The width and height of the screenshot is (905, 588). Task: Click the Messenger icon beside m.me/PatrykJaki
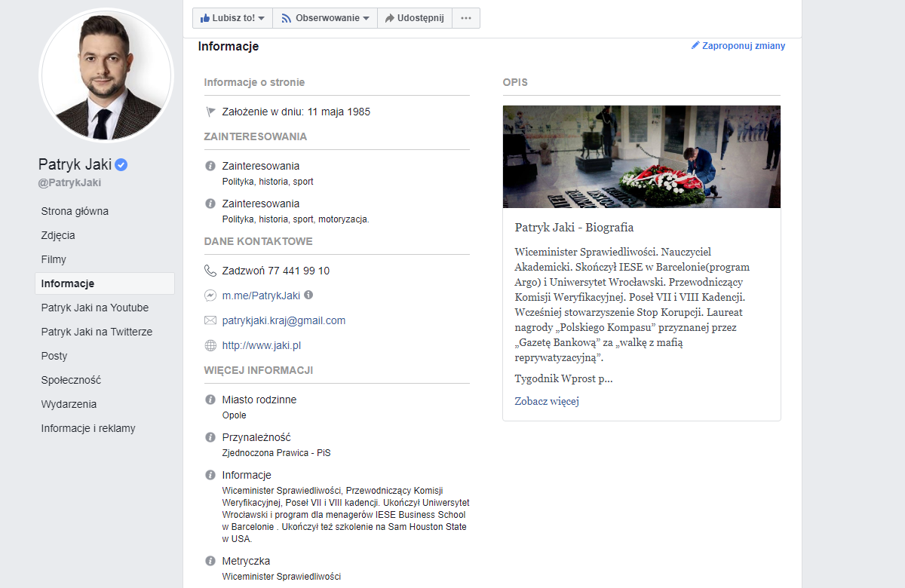(x=210, y=295)
